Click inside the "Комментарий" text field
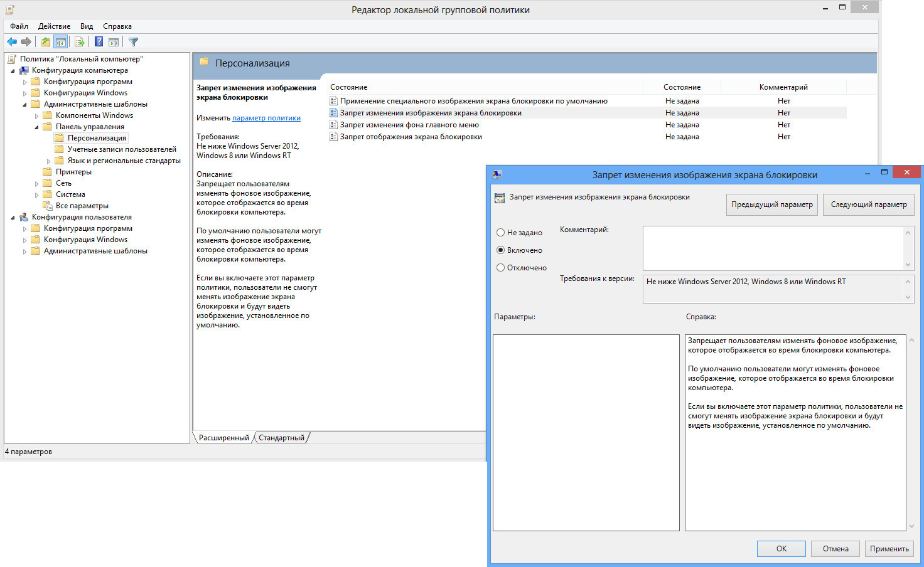Image resolution: width=924 pixels, height=567 pixels. (772, 248)
